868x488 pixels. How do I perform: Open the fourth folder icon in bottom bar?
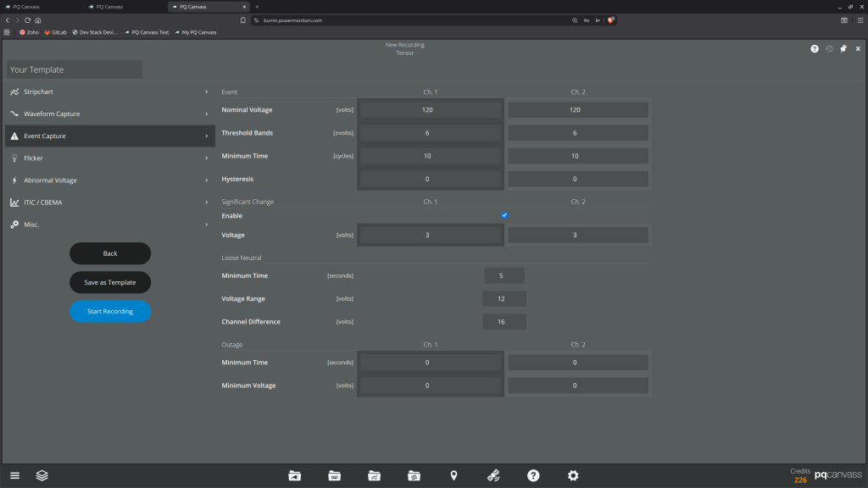tap(414, 475)
